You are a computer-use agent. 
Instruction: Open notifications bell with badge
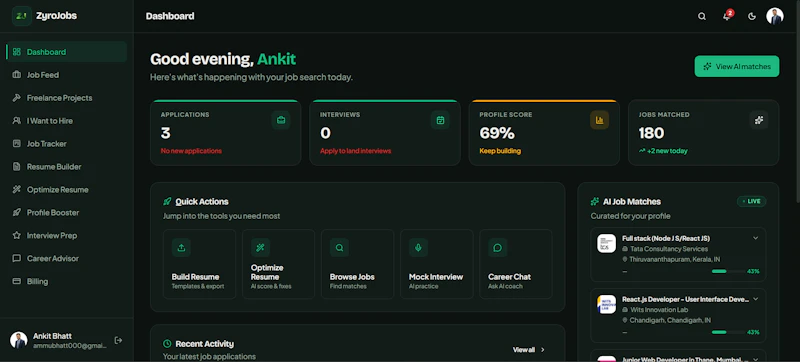(727, 16)
